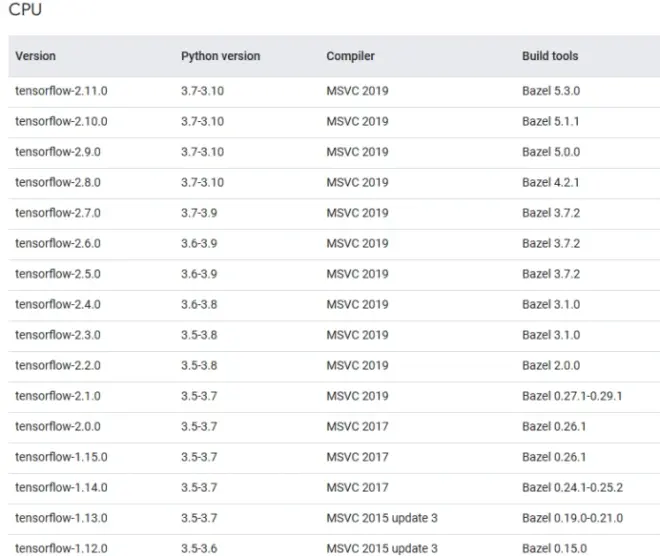Click Python 3.7-3.9 in tensorflow-2.7.0 row
660x556 pixels.
pyautogui.click(x=199, y=213)
